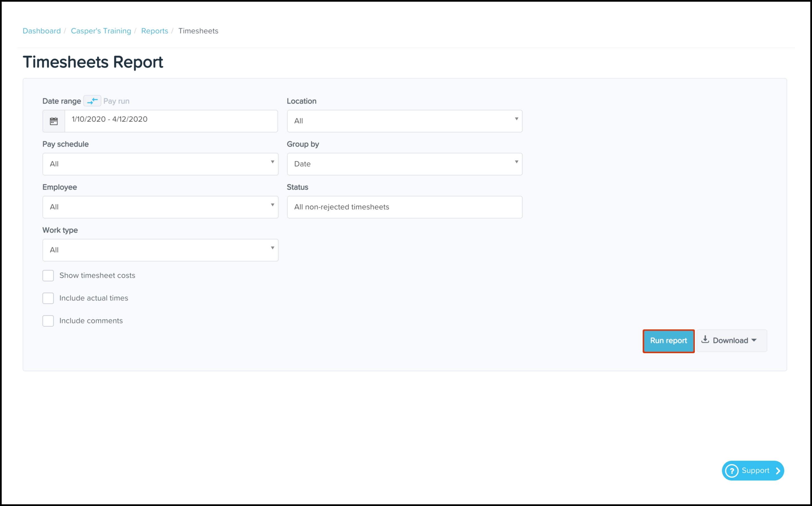812x506 pixels.
Task: Navigate to Reports breadcrumb
Action: 154,31
